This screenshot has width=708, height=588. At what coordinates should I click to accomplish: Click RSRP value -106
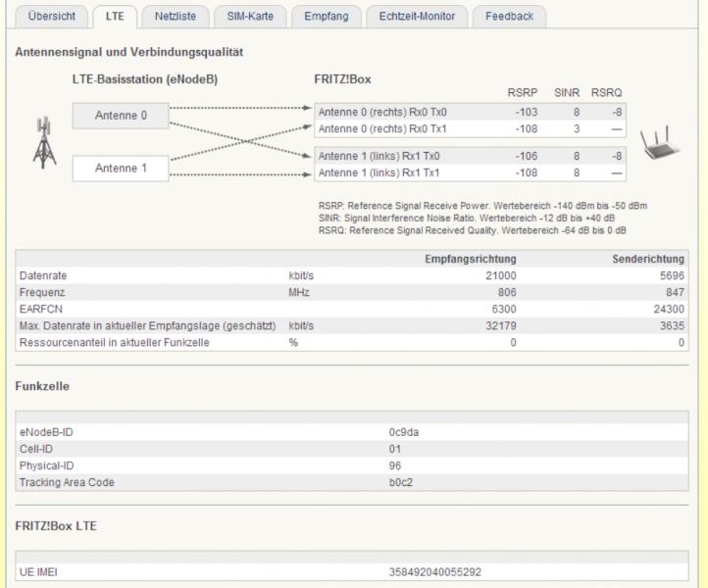pyautogui.click(x=527, y=156)
